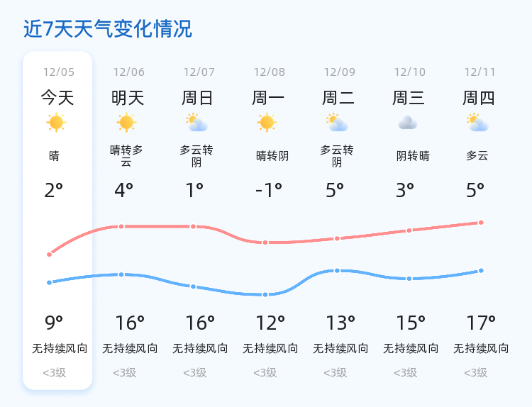Select the 今天 day label

pyautogui.click(x=57, y=97)
